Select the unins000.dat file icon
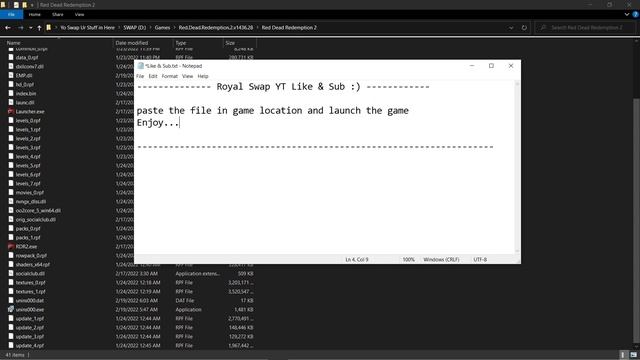Screen dimensions: 640x360 11,300
